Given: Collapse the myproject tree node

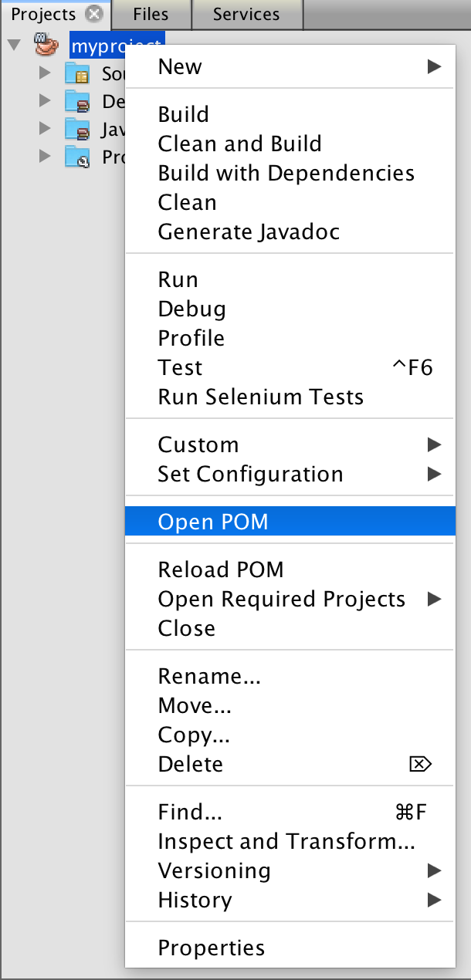Looking at the screenshot, I should pyautogui.click(x=13, y=46).
